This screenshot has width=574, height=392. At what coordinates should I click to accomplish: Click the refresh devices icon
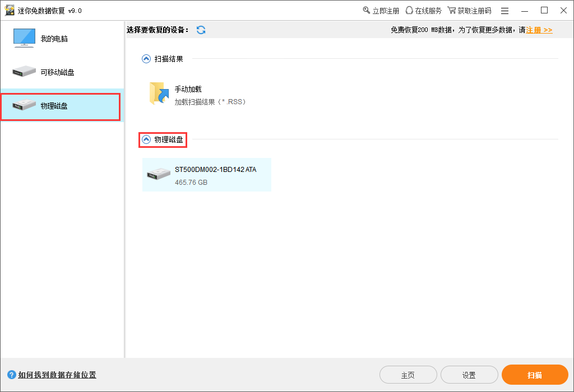click(x=201, y=30)
